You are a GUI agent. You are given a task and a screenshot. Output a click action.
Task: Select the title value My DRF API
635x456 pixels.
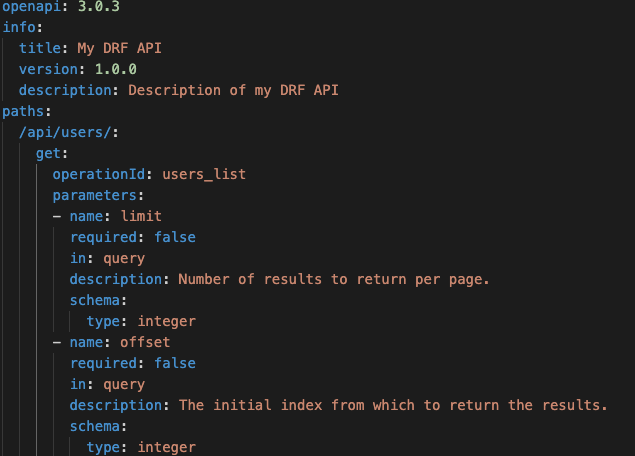pos(119,48)
